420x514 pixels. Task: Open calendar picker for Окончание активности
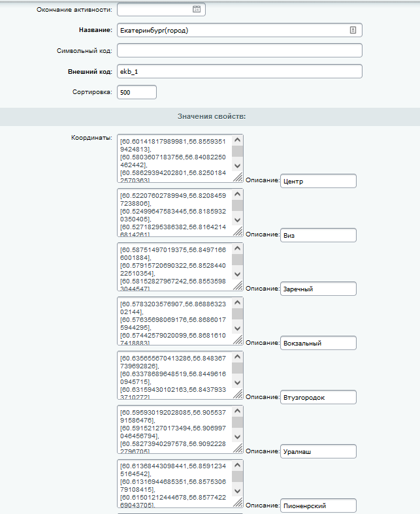[x=196, y=9]
